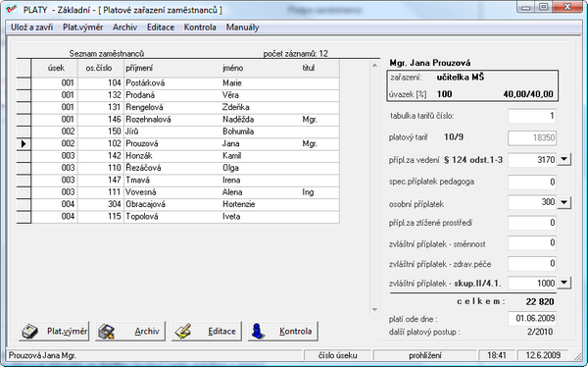Expand the osobní příplatek dropdown arrow
The height and width of the screenshot is (367, 588).
(564, 202)
